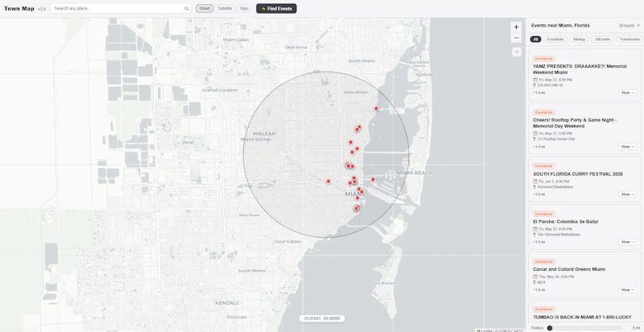Click the Radius slider handle
This screenshot has height=332, width=644.
[550, 328]
